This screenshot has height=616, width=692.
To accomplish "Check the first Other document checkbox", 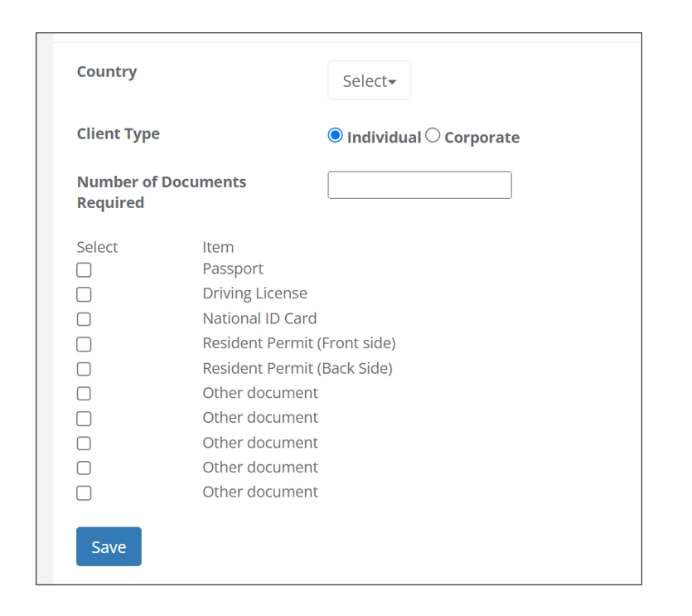I will coord(84,394).
